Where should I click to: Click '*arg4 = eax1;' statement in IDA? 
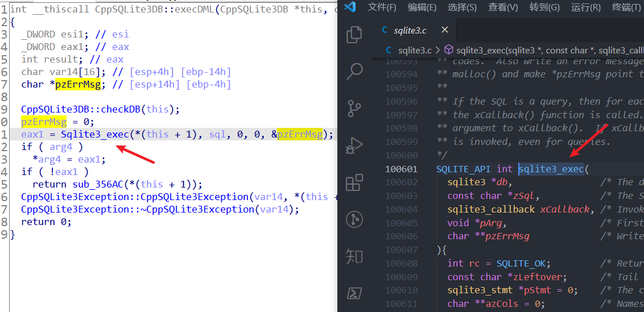[x=69, y=159]
